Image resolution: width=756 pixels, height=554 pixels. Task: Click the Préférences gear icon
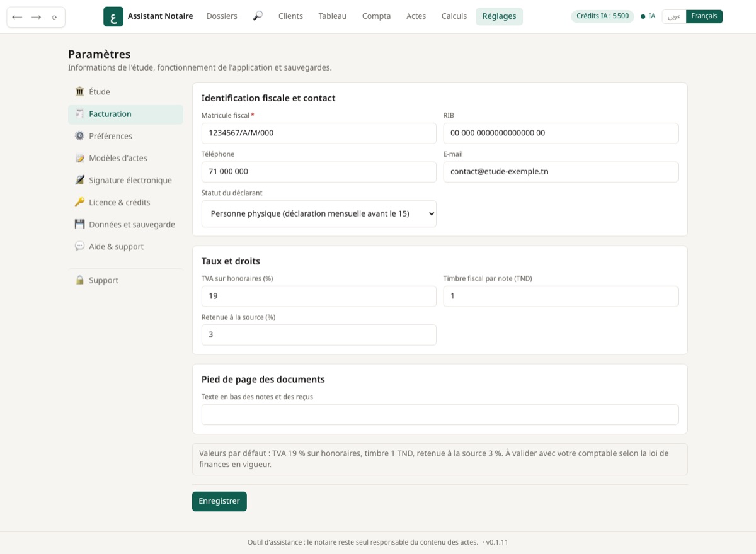click(79, 136)
